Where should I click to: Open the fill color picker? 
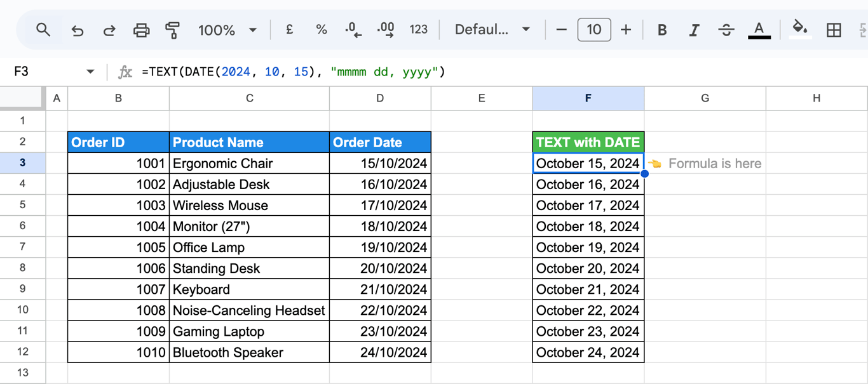tap(800, 29)
